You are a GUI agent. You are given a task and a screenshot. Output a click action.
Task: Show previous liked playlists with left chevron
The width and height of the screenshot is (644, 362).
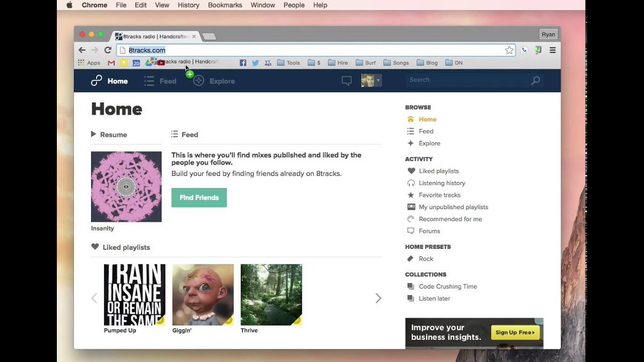[x=94, y=298]
